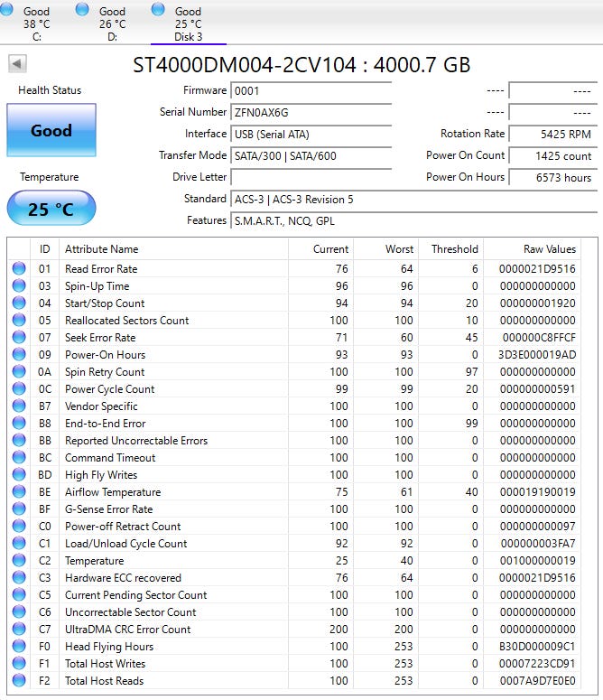603x700 pixels.
Task: Click raw value 000019190019
Action: (537, 492)
